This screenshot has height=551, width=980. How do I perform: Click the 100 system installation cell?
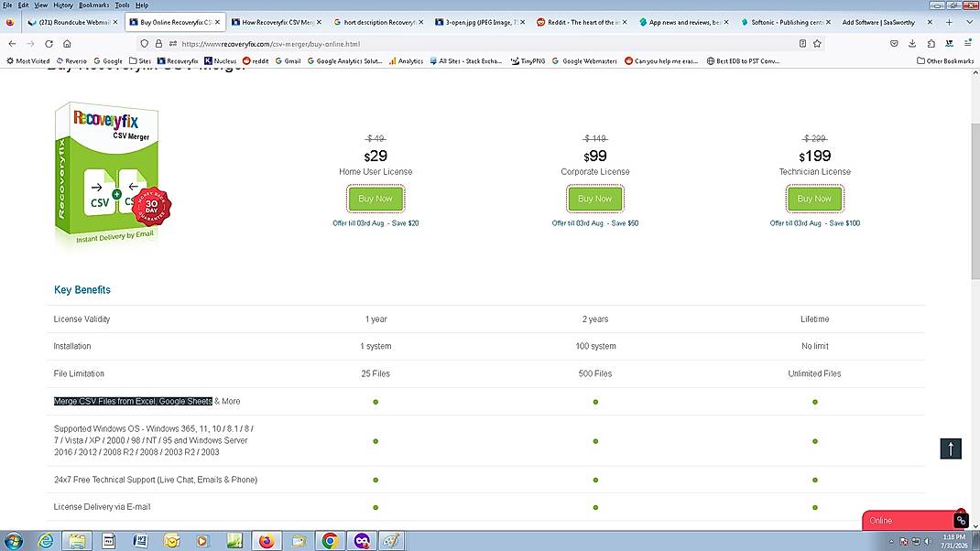(x=595, y=346)
